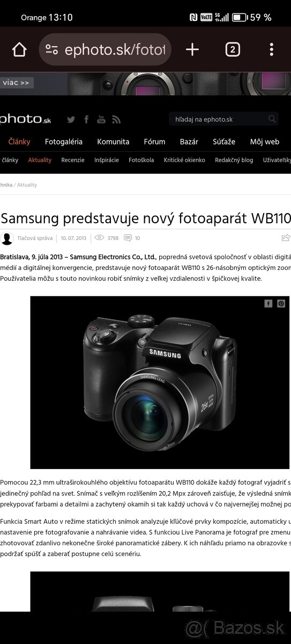Open ephoto YouTube channel icon

point(101,119)
